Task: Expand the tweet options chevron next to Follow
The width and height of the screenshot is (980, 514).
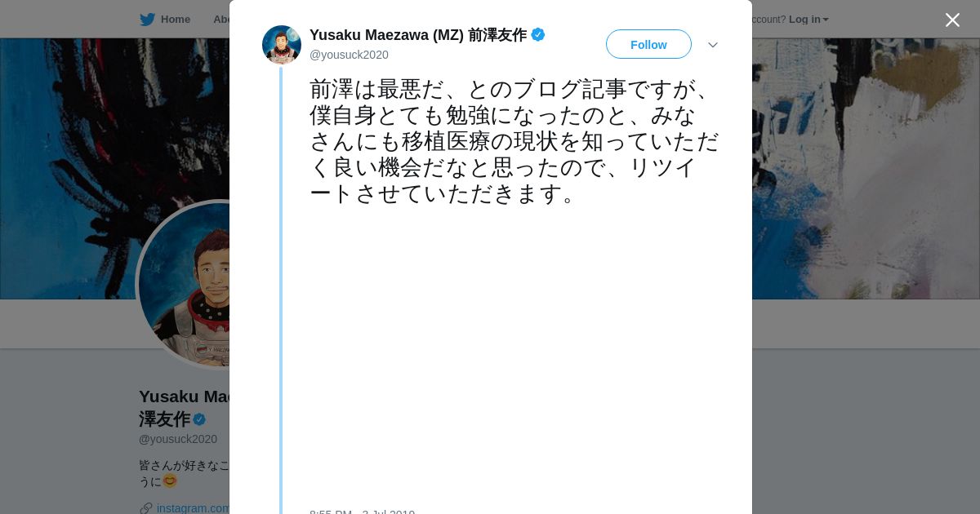Action: pos(713,45)
